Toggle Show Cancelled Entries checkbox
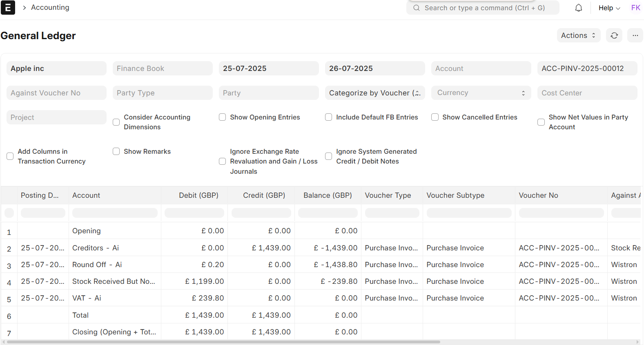The width and height of the screenshot is (644, 345). (x=435, y=117)
